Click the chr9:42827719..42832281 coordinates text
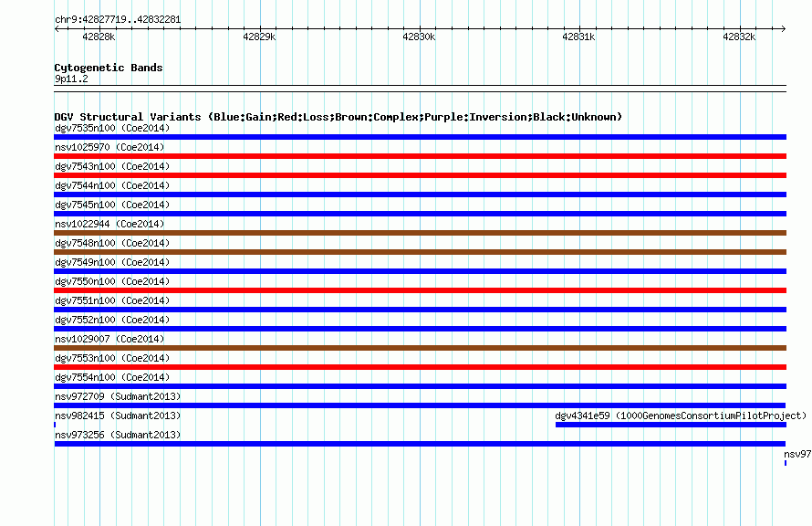 (x=118, y=20)
